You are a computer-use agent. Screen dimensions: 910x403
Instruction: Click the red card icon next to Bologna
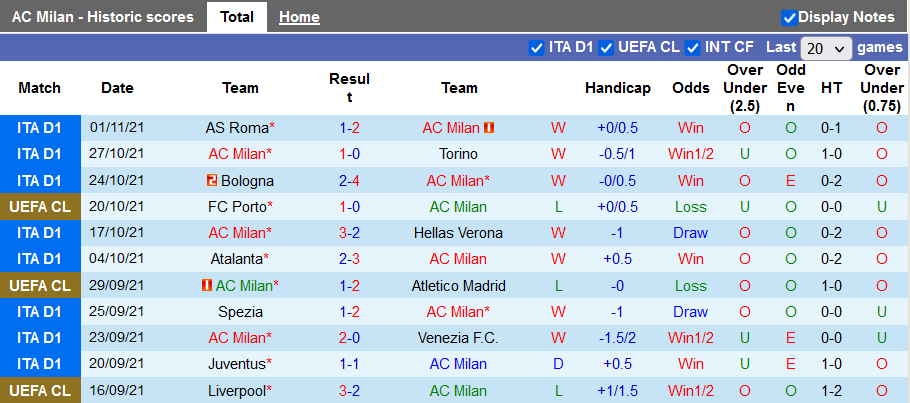pyautogui.click(x=212, y=181)
